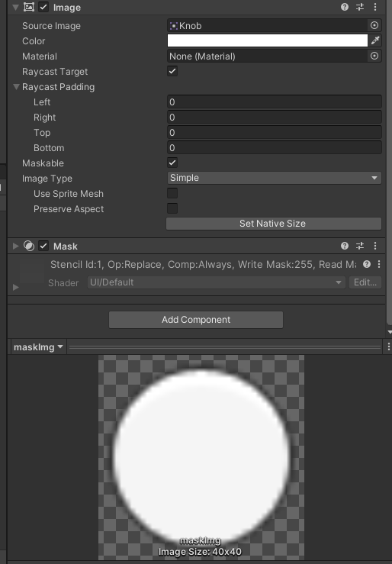Click the Source Image Knob field
This screenshot has width=392, height=564.
[x=268, y=25]
